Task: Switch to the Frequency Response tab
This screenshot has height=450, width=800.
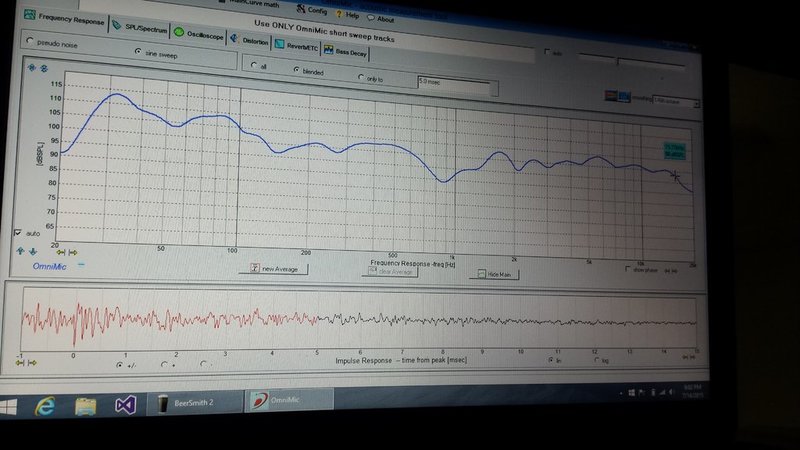Action: (65, 19)
